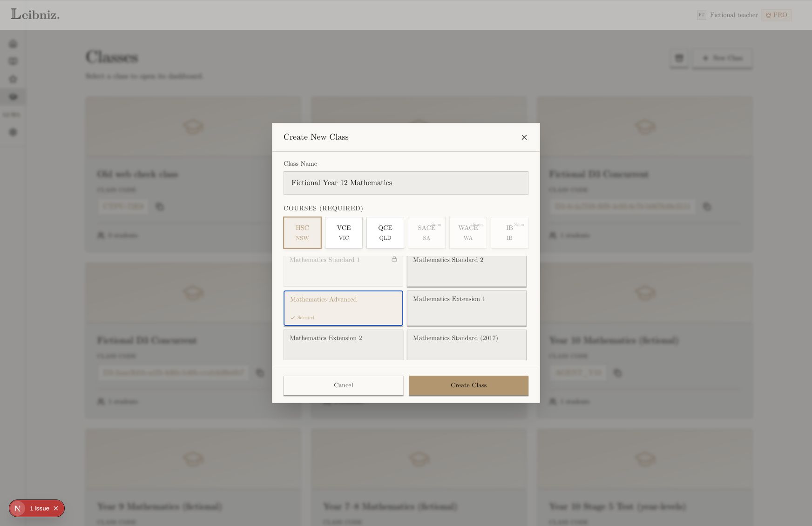The height and width of the screenshot is (526, 812).
Task: Click the Class Name input field
Action: [406, 183]
